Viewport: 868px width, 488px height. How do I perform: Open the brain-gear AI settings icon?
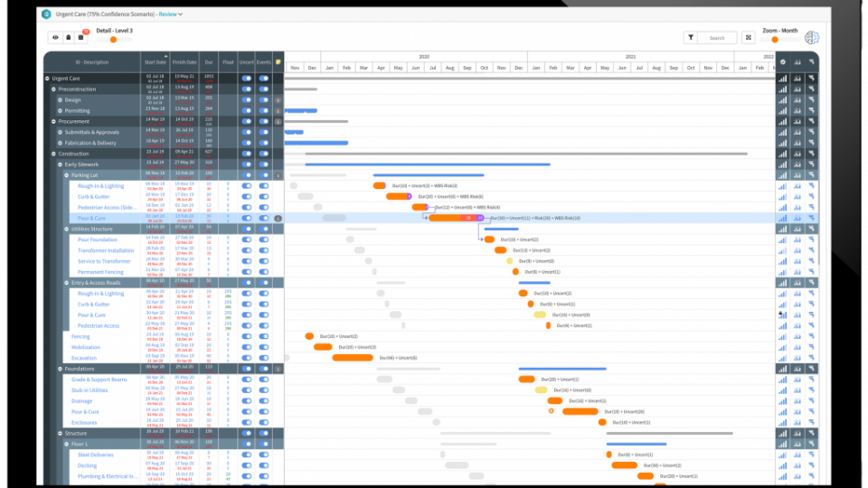click(x=812, y=37)
